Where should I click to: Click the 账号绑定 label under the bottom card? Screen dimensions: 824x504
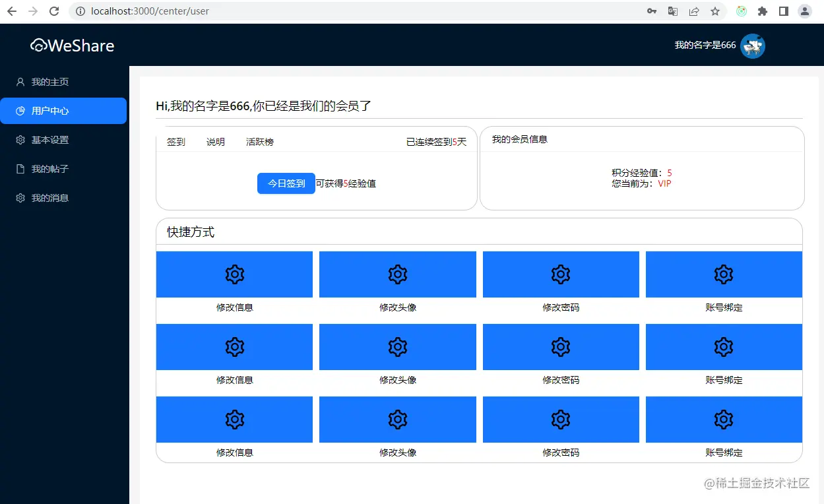723,453
